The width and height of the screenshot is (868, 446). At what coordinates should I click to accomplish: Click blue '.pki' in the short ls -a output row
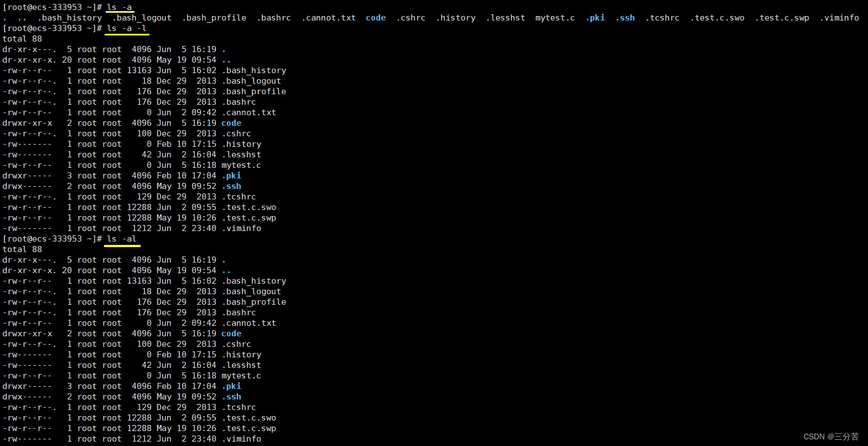[595, 18]
